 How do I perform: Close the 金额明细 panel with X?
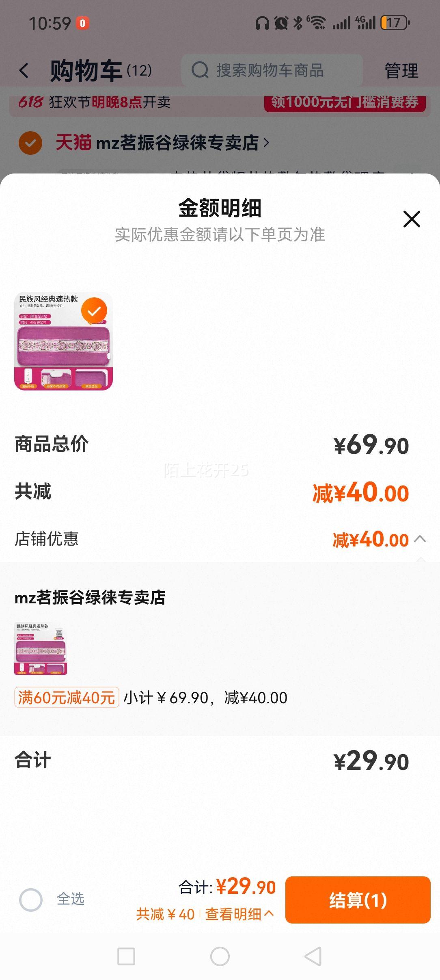coord(412,219)
